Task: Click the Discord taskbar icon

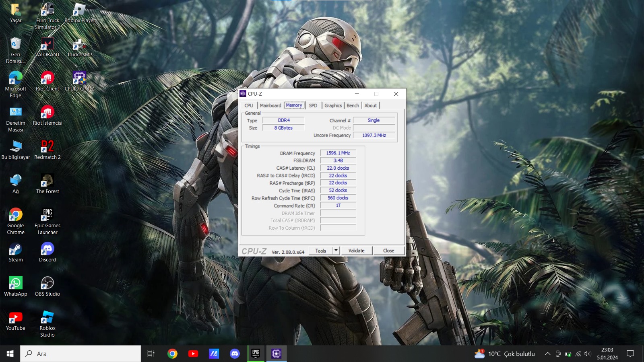Action: [x=235, y=354]
